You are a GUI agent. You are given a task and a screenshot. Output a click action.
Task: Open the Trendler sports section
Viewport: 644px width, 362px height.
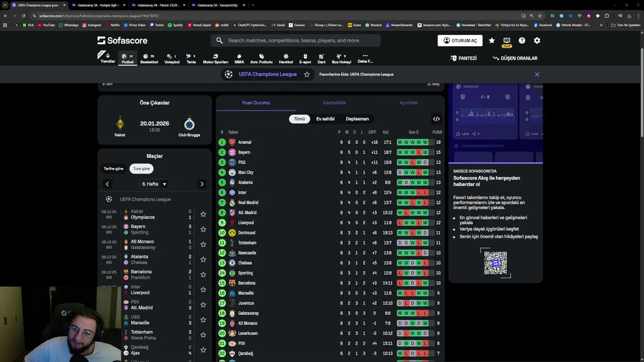point(108,58)
